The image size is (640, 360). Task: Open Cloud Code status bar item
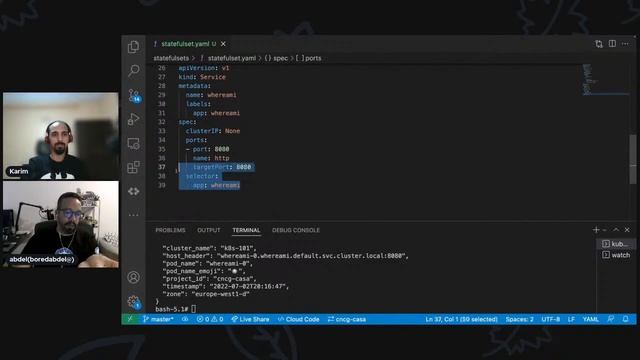click(298, 319)
